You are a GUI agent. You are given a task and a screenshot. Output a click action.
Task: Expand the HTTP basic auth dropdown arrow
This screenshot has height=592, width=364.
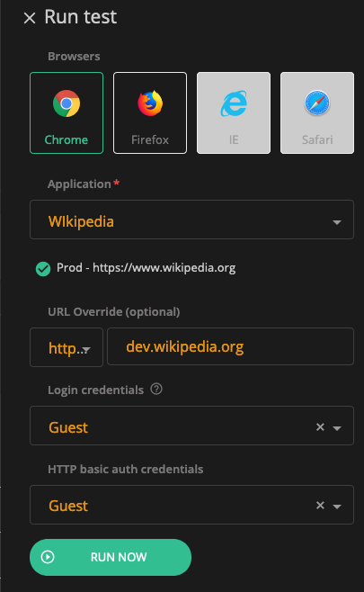pyautogui.click(x=337, y=507)
